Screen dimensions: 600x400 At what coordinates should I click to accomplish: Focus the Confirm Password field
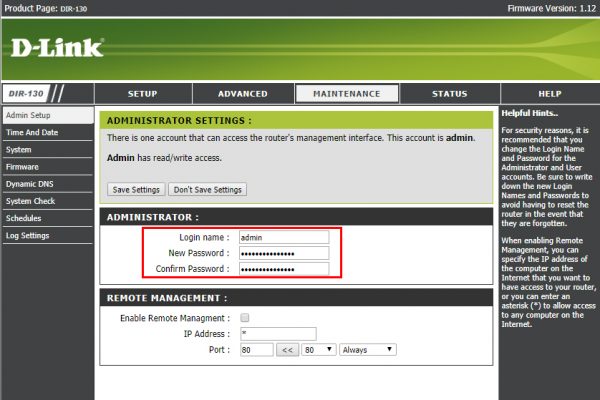click(x=284, y=269)
